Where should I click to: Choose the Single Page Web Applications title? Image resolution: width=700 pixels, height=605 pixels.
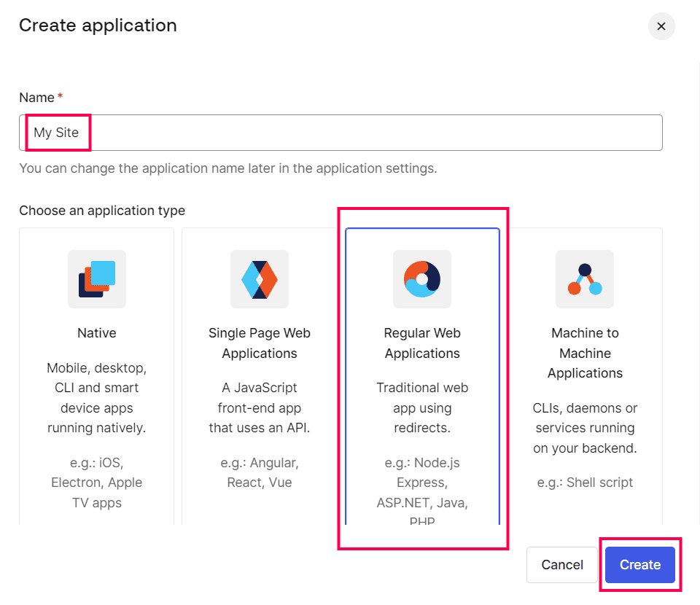coord(260,343)
